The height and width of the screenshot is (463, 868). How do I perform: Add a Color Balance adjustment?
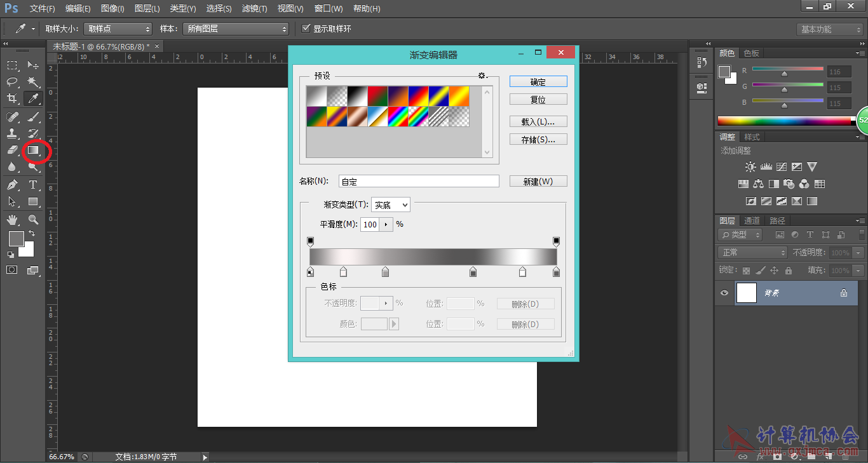(758, 184)
